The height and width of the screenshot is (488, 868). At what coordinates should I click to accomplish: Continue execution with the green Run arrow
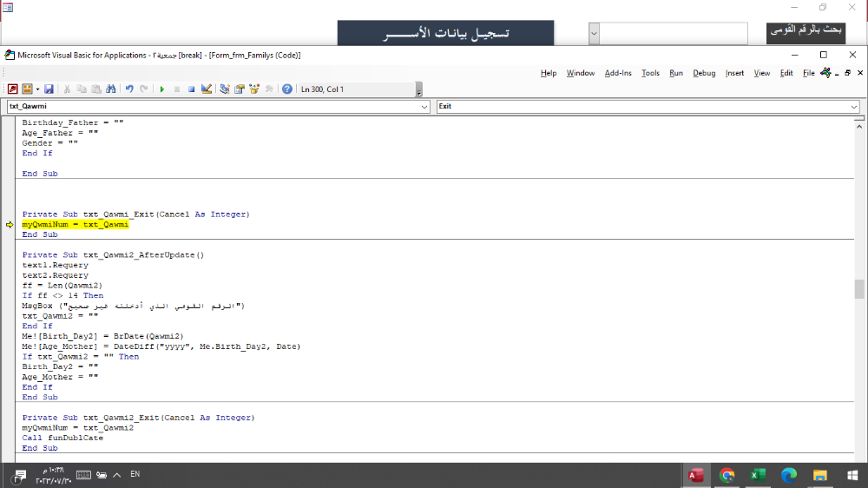[162, 89]
